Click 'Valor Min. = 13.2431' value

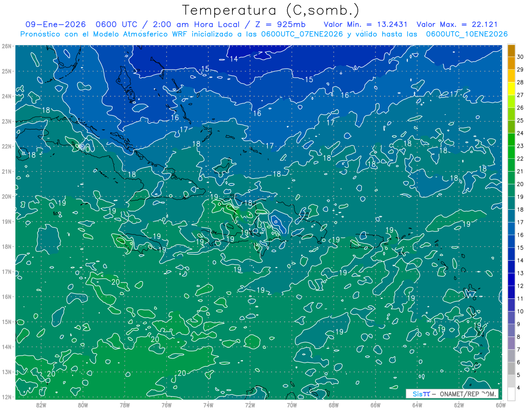[x=366, y=25]
